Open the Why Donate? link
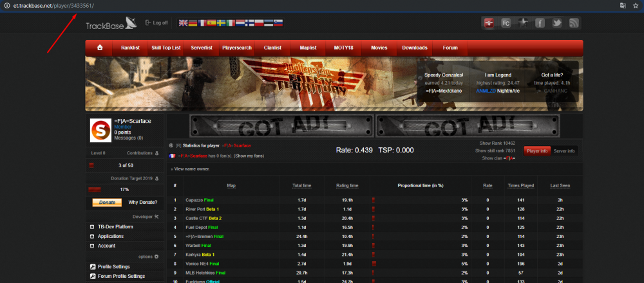Viewport: 644px width, 283px height. point(142,202)
